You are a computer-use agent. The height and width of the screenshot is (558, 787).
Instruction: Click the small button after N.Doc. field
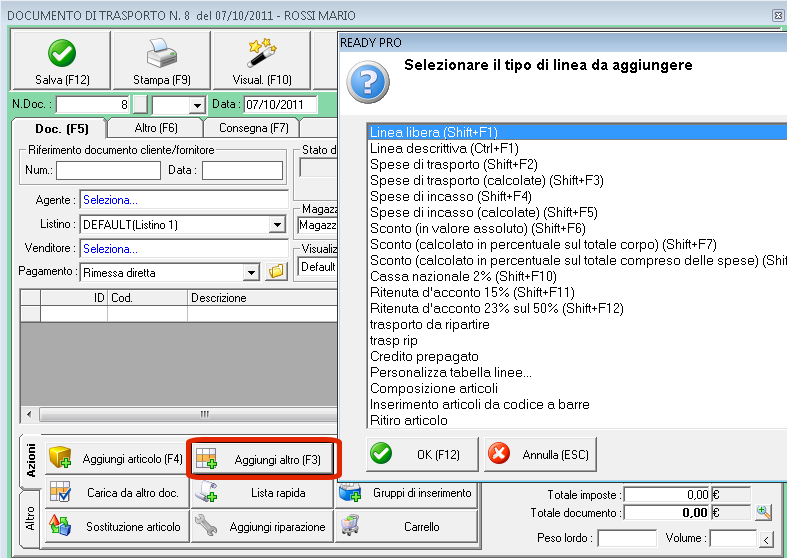click(140, 104)
